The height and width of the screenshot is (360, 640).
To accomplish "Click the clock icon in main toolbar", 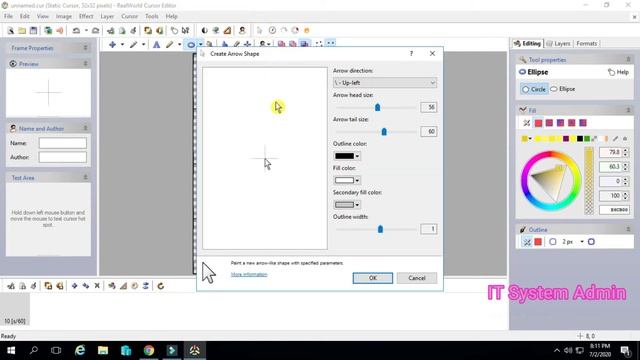I will point(272,31).
